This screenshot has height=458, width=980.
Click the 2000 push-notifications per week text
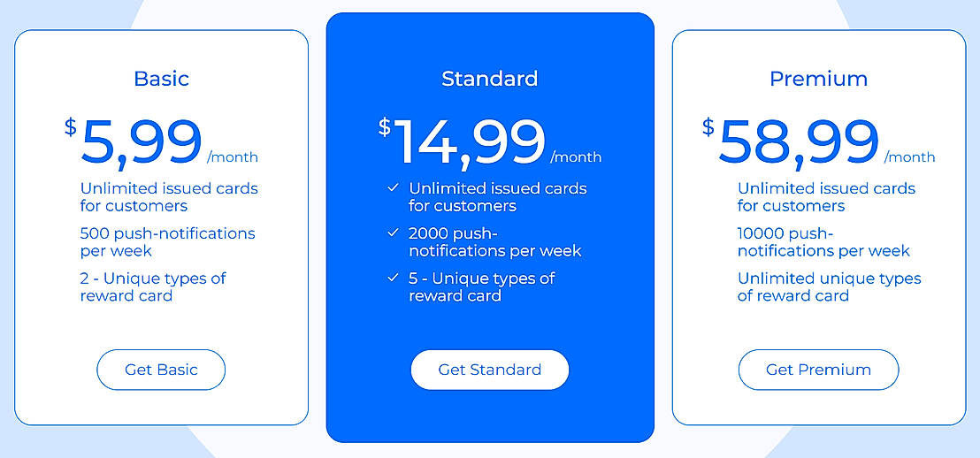494,242
